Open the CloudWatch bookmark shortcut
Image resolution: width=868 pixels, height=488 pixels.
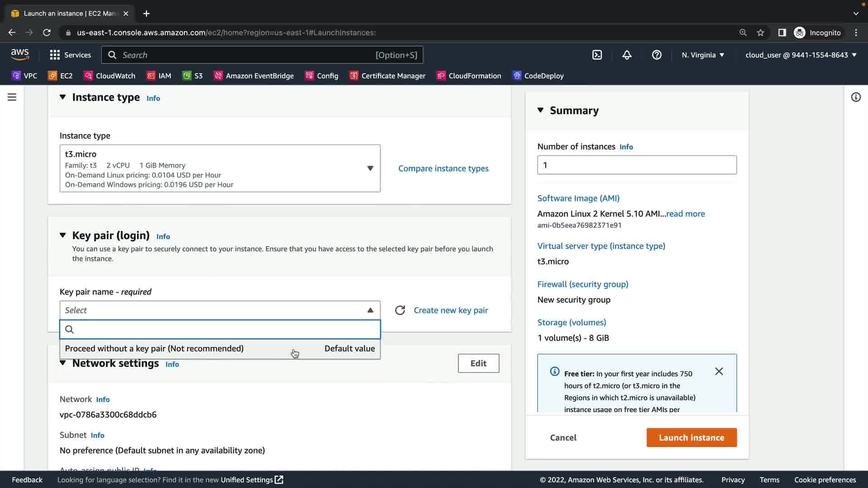[110, 76]
